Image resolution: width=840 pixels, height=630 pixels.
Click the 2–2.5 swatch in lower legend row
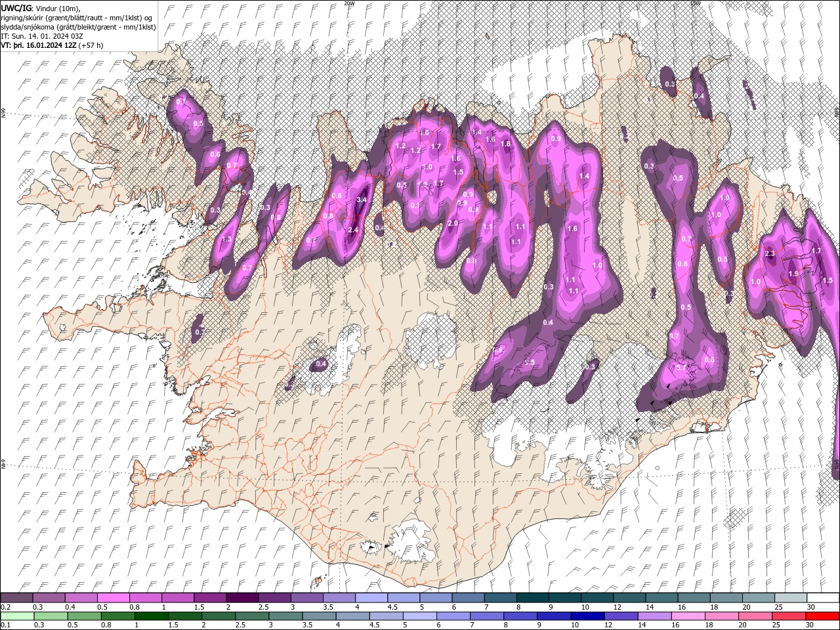click(x=218, y=616)
